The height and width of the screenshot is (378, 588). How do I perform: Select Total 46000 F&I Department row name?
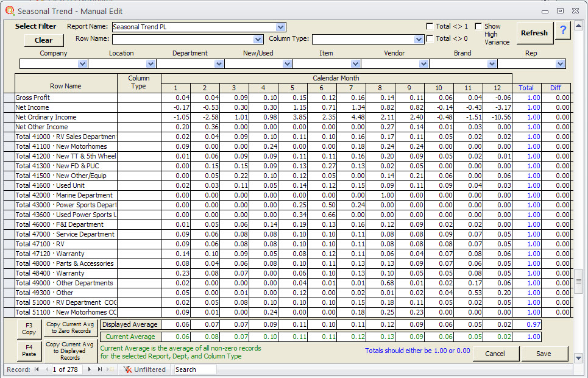tap(66, 224)
